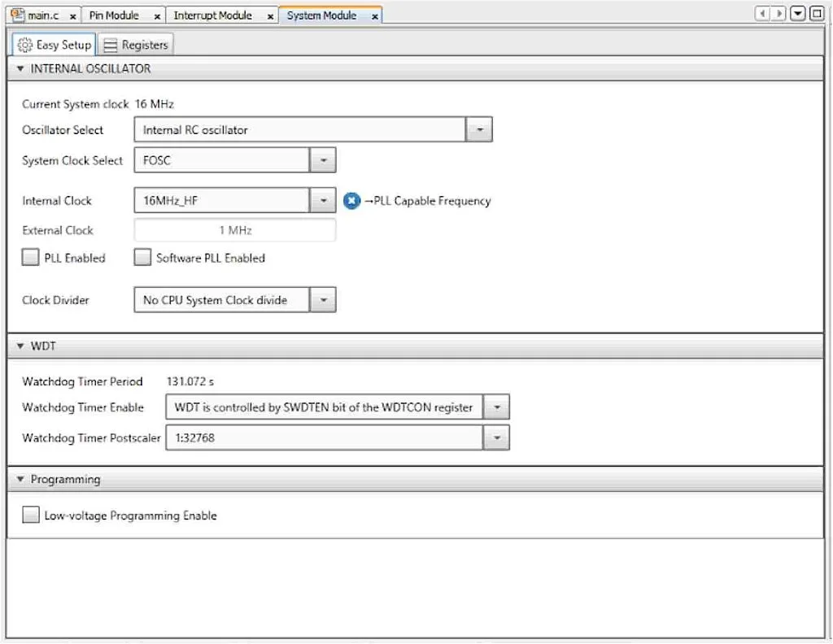Screen dimensions: 833x644
Task: Open the Watchdog Timer Enable selector
Action: (496, 407)
